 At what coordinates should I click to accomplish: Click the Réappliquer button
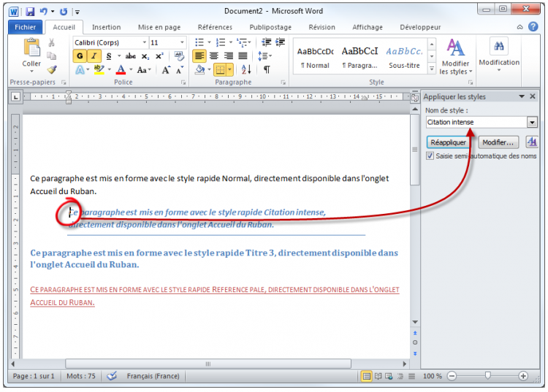pos(449,142)
